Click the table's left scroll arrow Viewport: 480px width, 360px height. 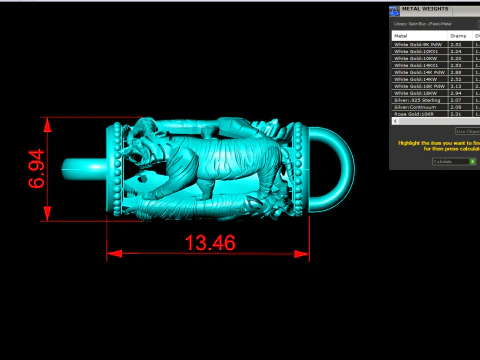(x=395, y=121)
